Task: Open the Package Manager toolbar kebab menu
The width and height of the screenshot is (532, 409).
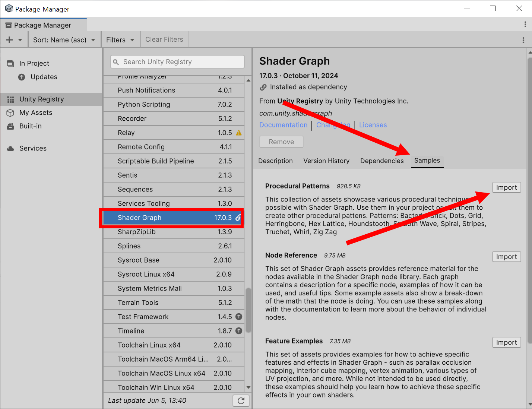Action: [523, 40]
